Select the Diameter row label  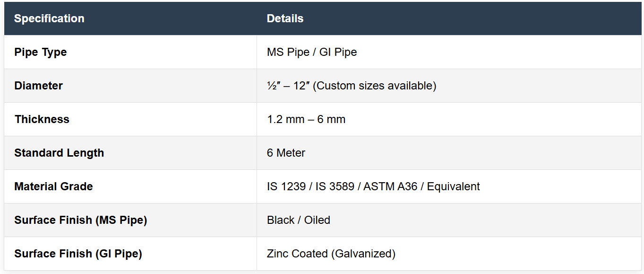[x=39, y=86]
